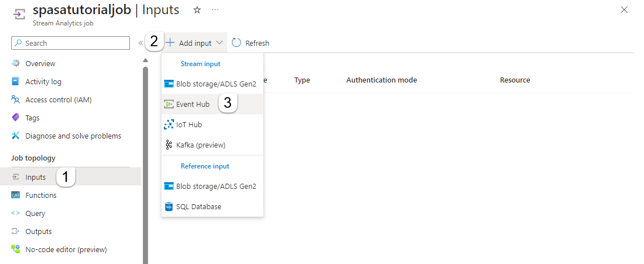This screenshot has height=264, width=644.
Task: Choose SQL Database reference input
Action: click(198, 206)
